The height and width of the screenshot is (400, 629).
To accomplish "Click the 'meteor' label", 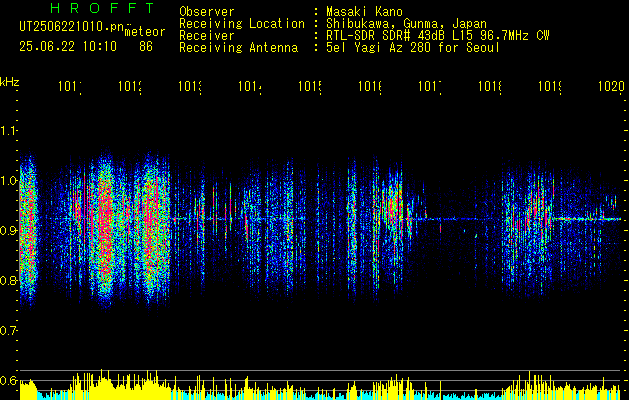I will point(144,32).
